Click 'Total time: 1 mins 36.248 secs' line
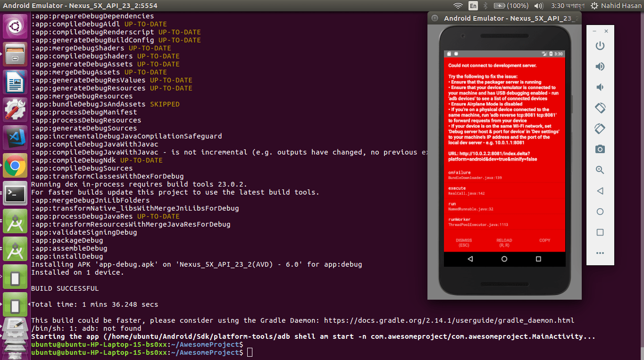 coord(94,304)
